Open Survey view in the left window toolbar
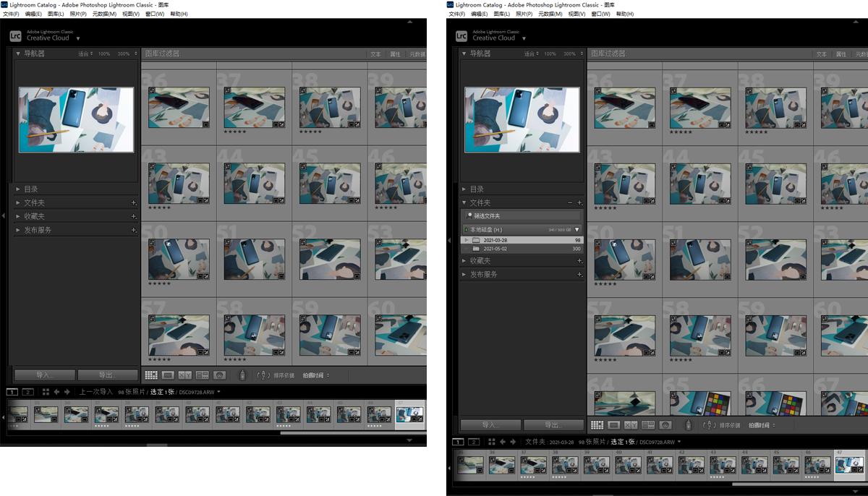Screen dimensions: 868x496 pos(203,375)
